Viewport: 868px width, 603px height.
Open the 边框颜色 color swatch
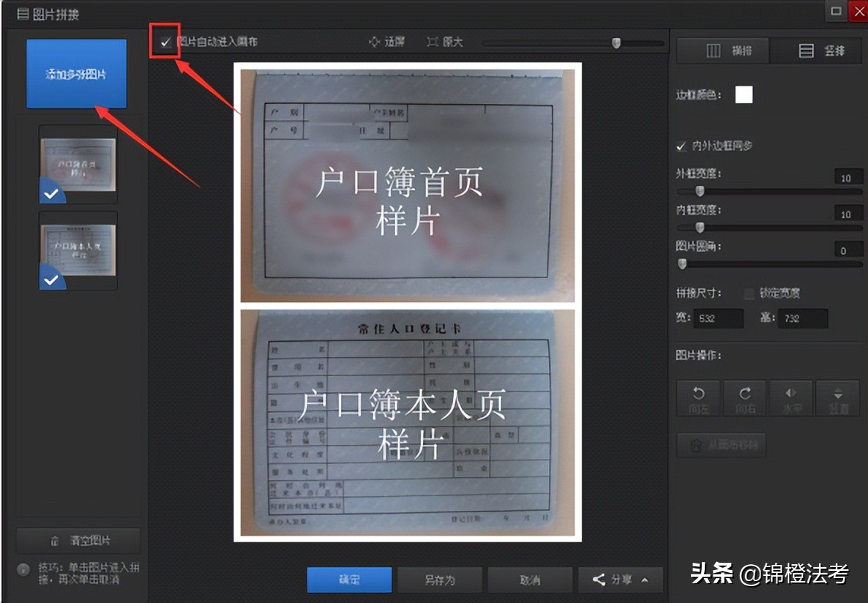(x=744, y=94)
